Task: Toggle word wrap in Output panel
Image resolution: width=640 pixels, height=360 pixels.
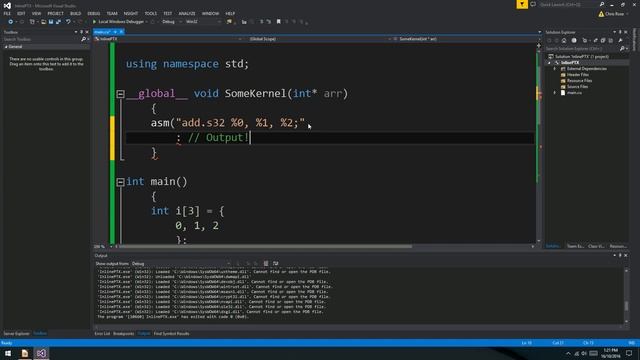Action: [x=276, y=264]
